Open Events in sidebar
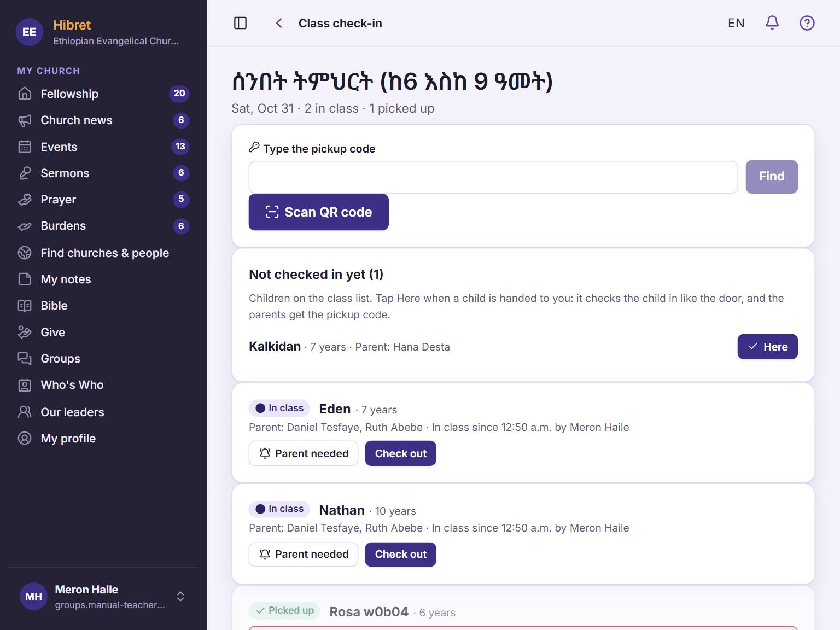The image size is (840, 630). coord(103,147)
